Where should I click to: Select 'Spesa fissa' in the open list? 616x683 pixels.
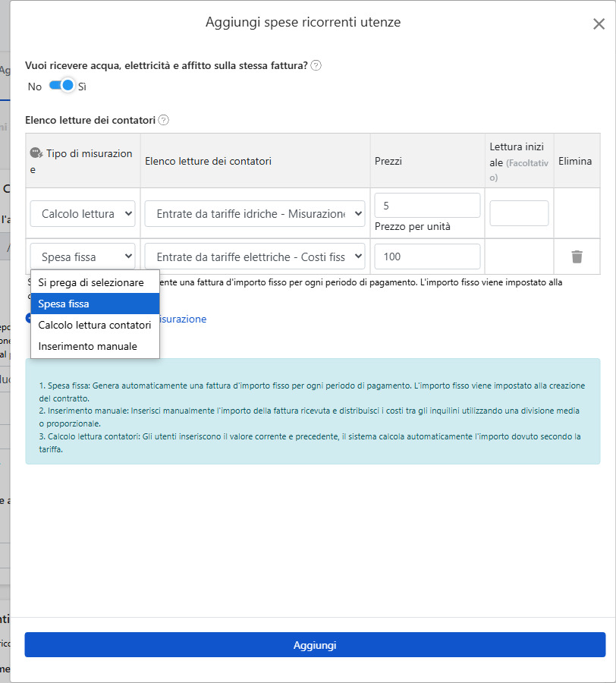(x=96, y=304)
